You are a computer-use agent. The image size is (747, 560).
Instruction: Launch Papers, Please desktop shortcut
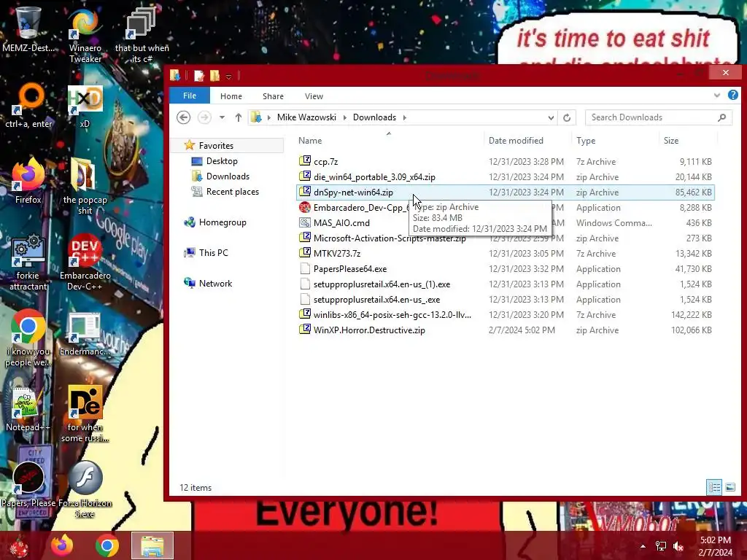click(28, 485)
